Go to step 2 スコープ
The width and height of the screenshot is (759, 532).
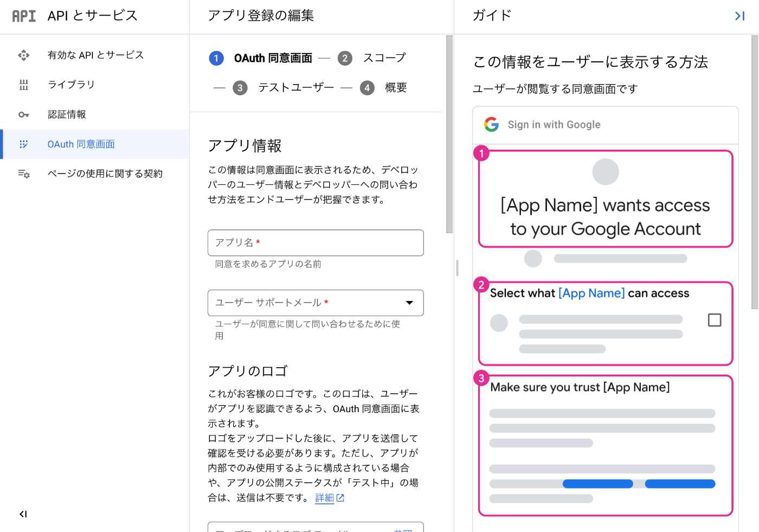click(372, 58)
